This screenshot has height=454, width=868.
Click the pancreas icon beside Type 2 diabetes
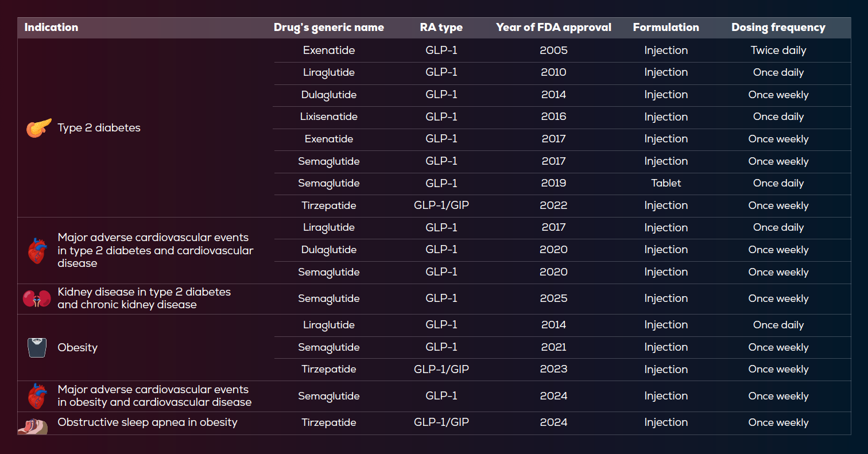click(38, 128)
